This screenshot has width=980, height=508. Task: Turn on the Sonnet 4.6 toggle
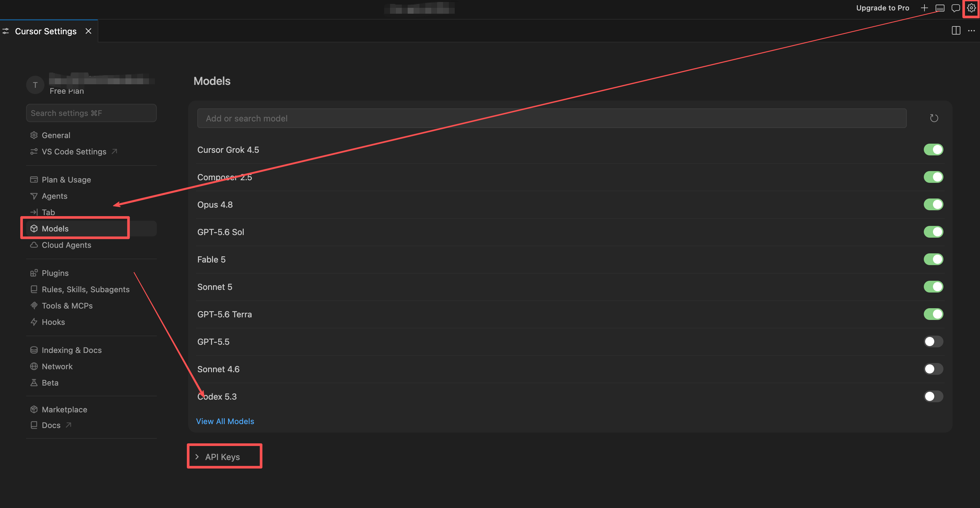[x=934, y=369]
